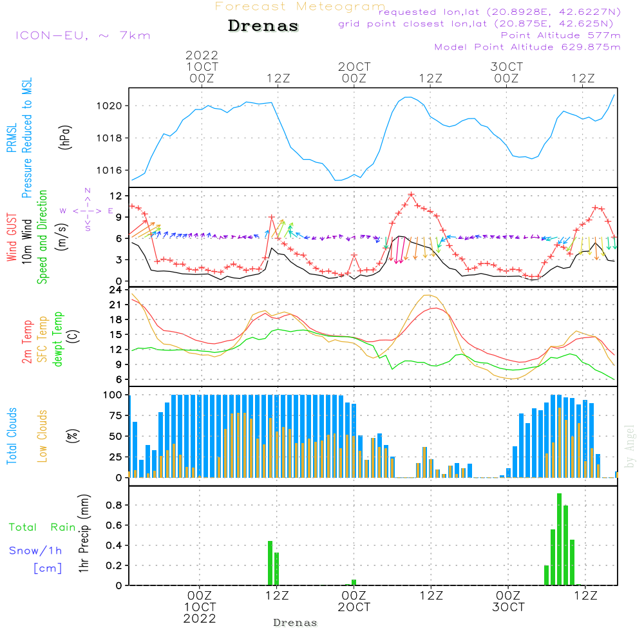The height and width of the screenshot is (644, 644).
Task: Click the '1020' pressure axis value
Action: click(x=109, y=106)
